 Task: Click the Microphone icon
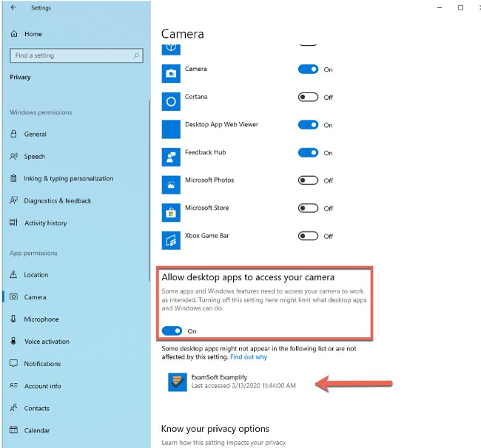(13, 319)
